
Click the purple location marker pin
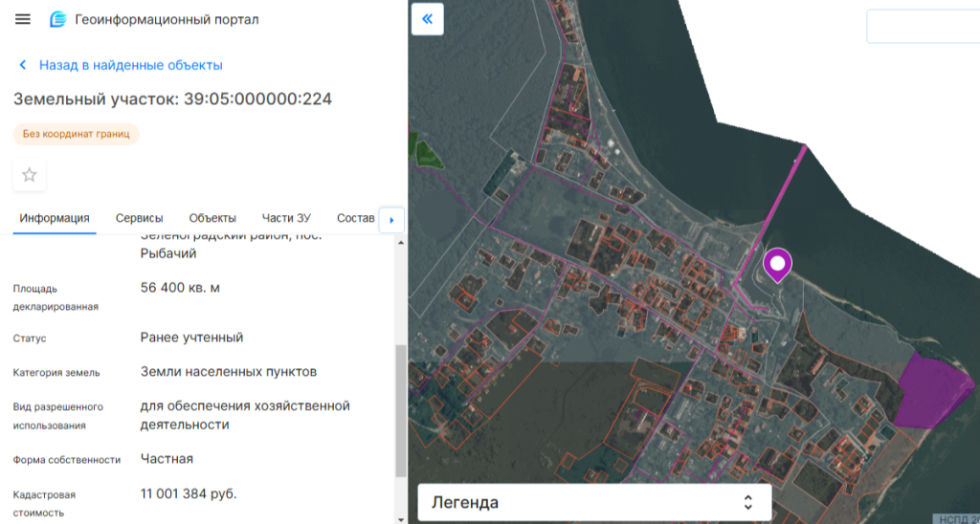(x=778, y=264)
